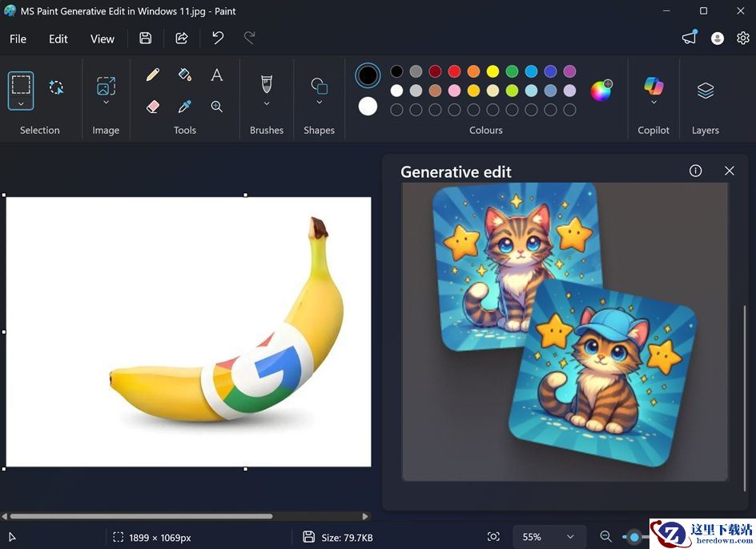Pick the red colour swatch

454,71
